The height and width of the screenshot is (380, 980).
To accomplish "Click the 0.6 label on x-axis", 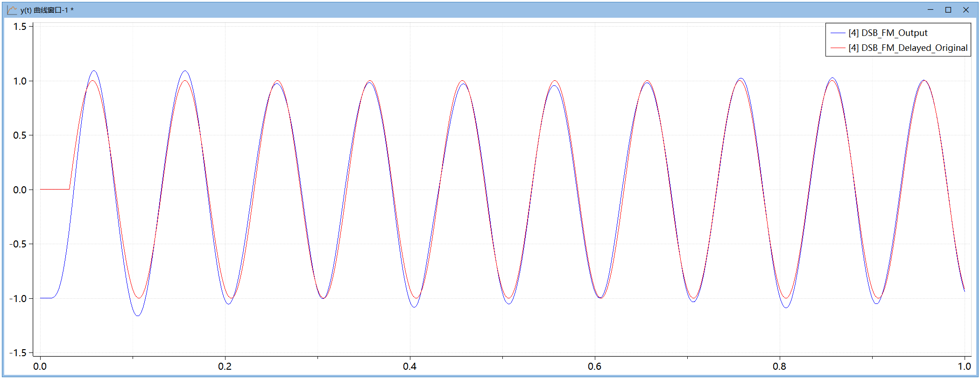I will point(594,366).
